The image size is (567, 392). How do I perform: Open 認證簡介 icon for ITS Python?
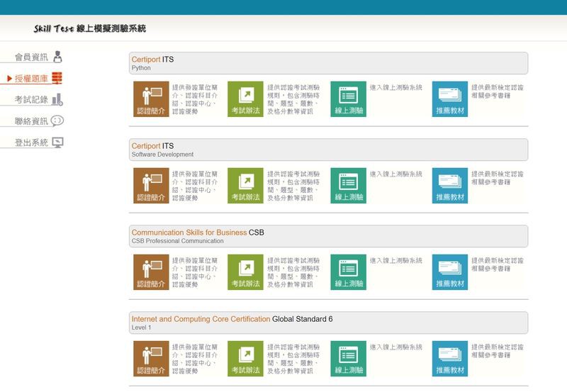pyautogui.click(x=151, y=99)
